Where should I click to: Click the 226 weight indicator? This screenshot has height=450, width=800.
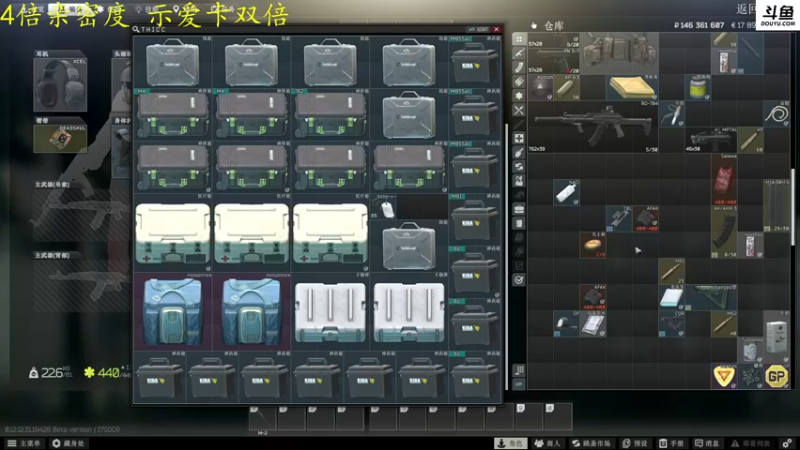[51, 372]
